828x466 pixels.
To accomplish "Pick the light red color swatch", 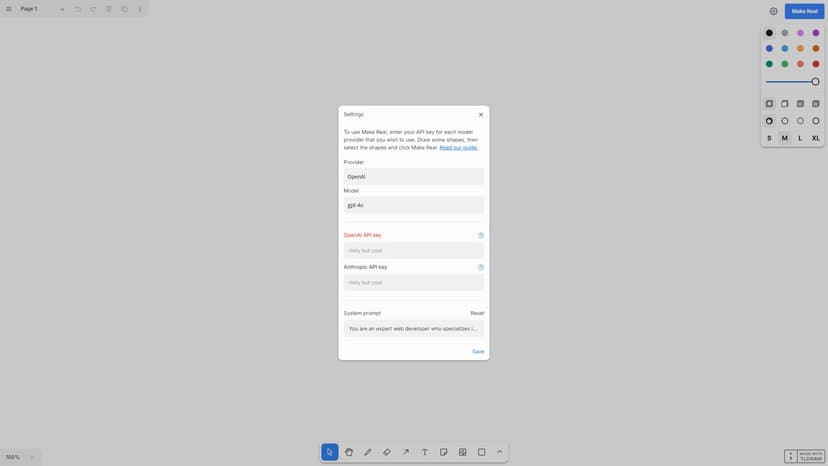I will [801, 64].
